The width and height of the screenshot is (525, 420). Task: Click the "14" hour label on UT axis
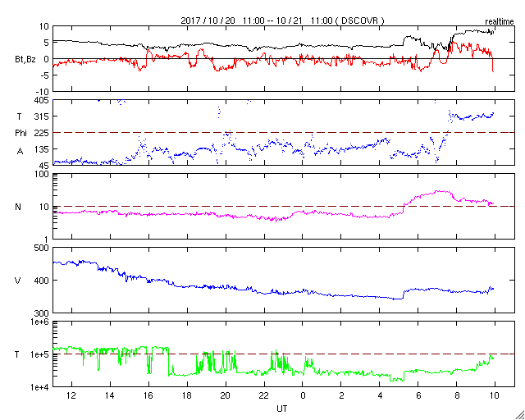[x=110, y=395]
